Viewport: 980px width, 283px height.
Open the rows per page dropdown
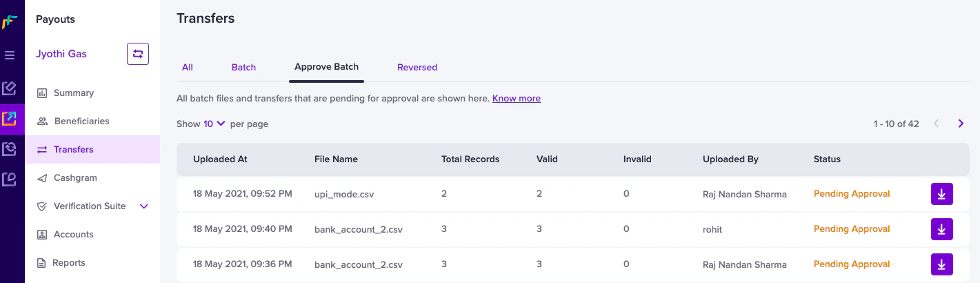tap(214, 124)
